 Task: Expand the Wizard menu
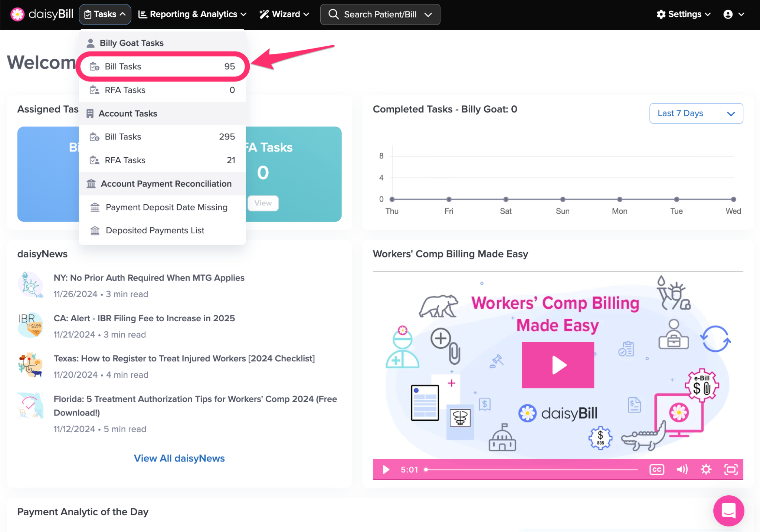tap(284, 14)
